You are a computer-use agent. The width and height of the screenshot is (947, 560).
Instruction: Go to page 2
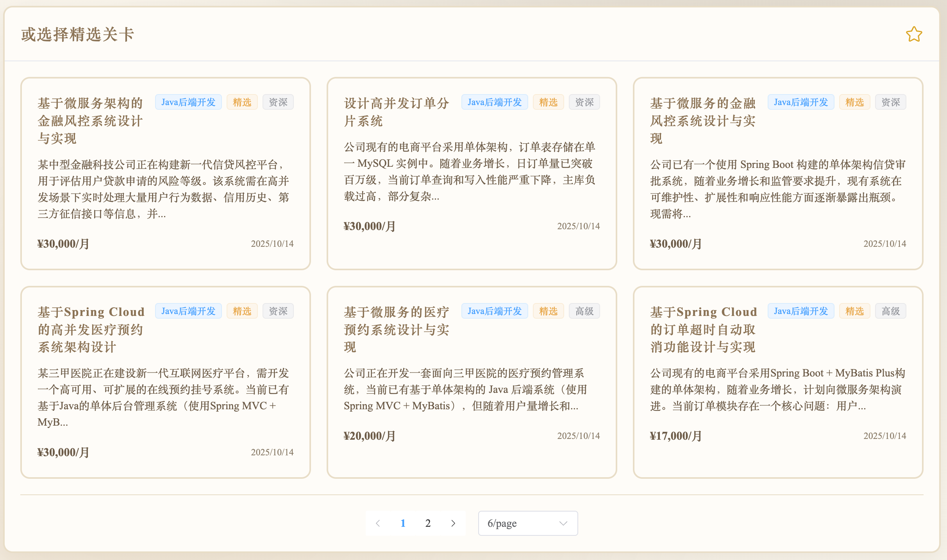point(428,523)
